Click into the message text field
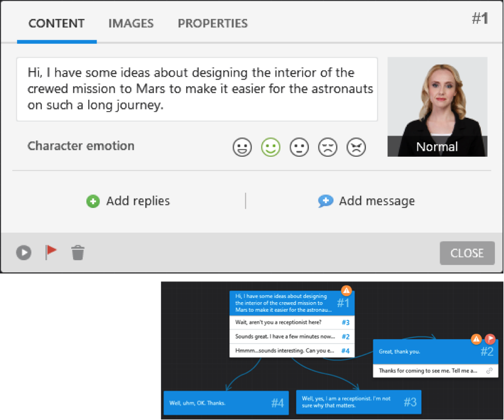Screen dimensions: 504x420 [197, 89]
